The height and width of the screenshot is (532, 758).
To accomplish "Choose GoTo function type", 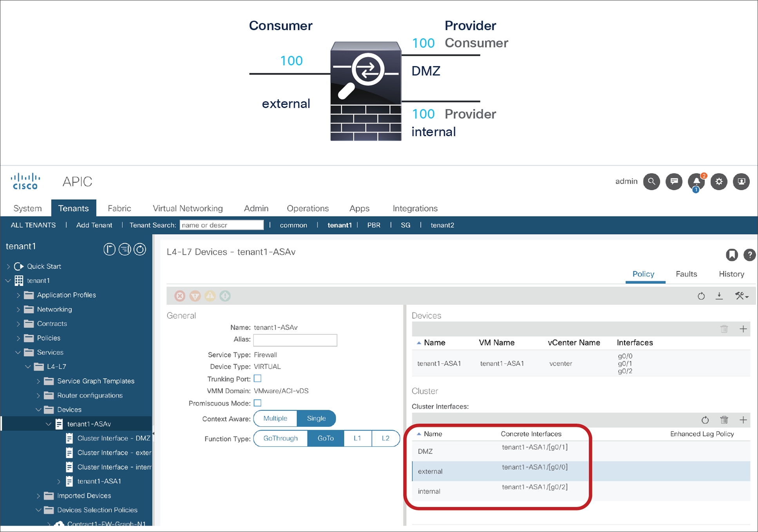I will [326, 438].
